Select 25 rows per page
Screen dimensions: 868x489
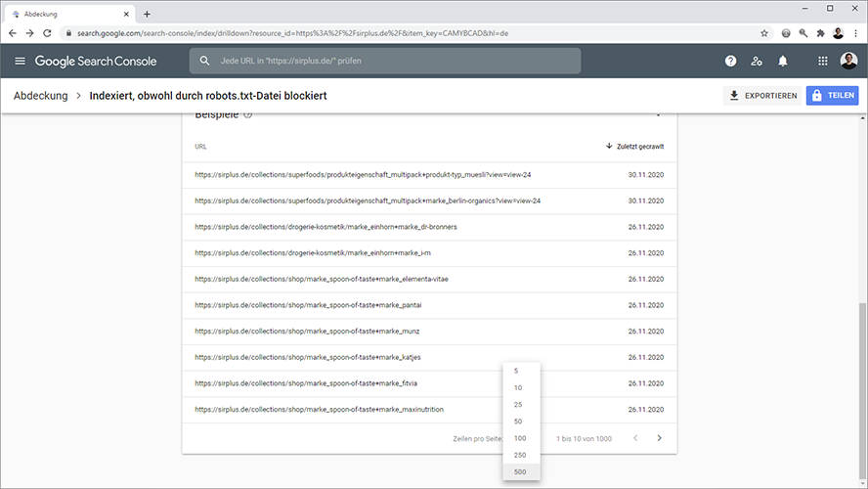point(521,404)
